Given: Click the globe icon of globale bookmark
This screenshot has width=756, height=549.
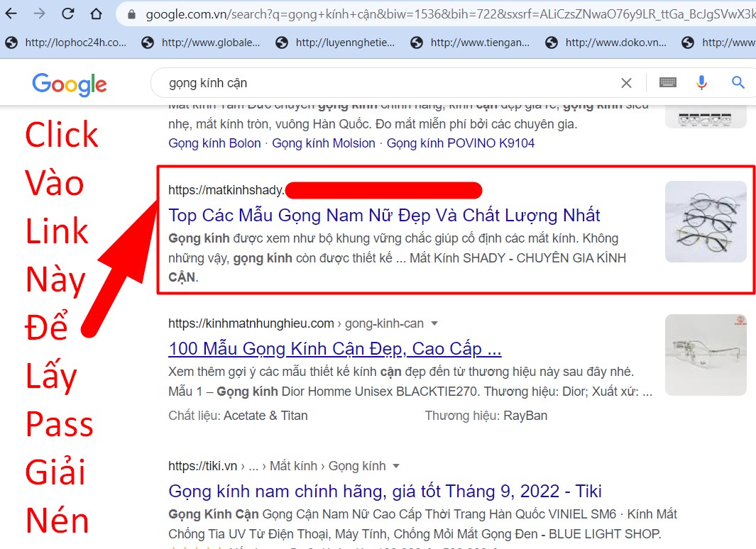Looking at the screenshot, I should [148, 43].
